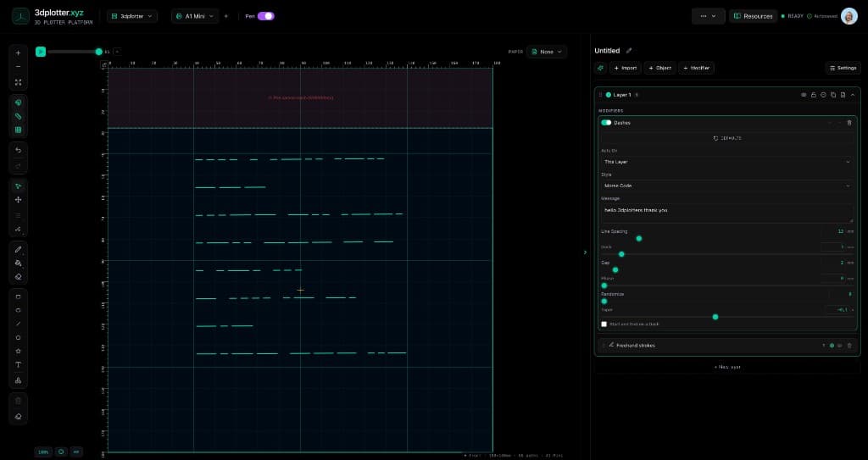Click the Line Spacing value field
Viewport: 868px width, 460px height.
pos(833,231)
